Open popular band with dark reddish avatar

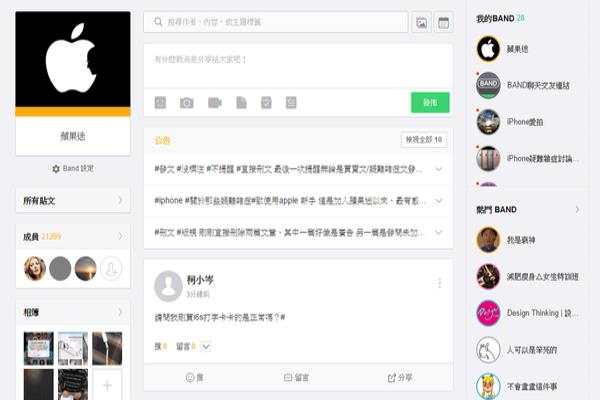(488, 276)
